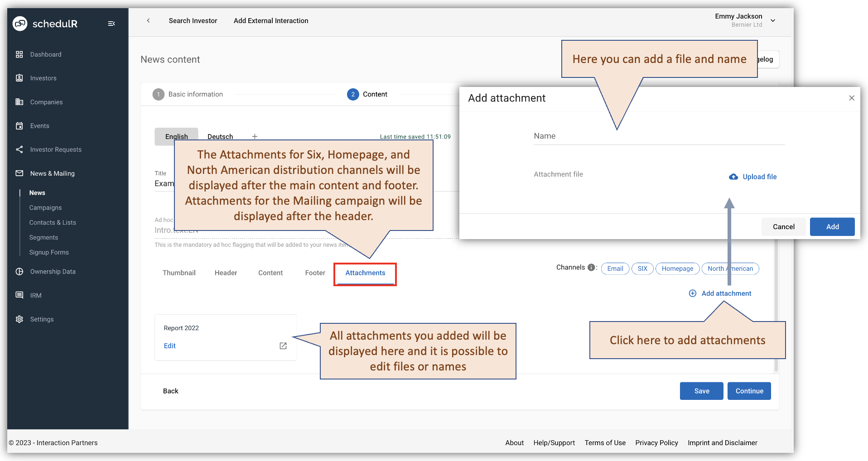Open the Emmy Jackson account dropdown
The image size is (868, 461).
point(773,20)
